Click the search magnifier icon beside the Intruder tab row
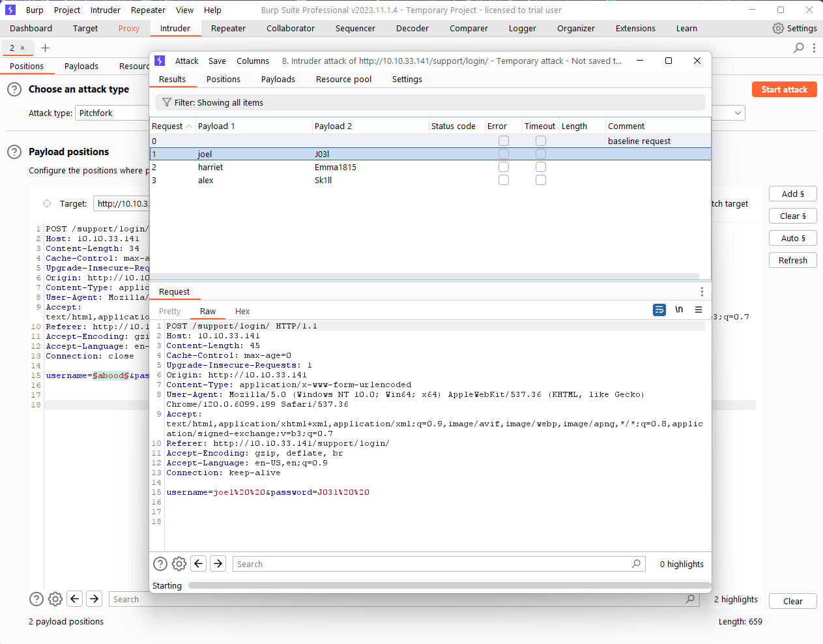The image size is (823, 644). pos(798,48)
